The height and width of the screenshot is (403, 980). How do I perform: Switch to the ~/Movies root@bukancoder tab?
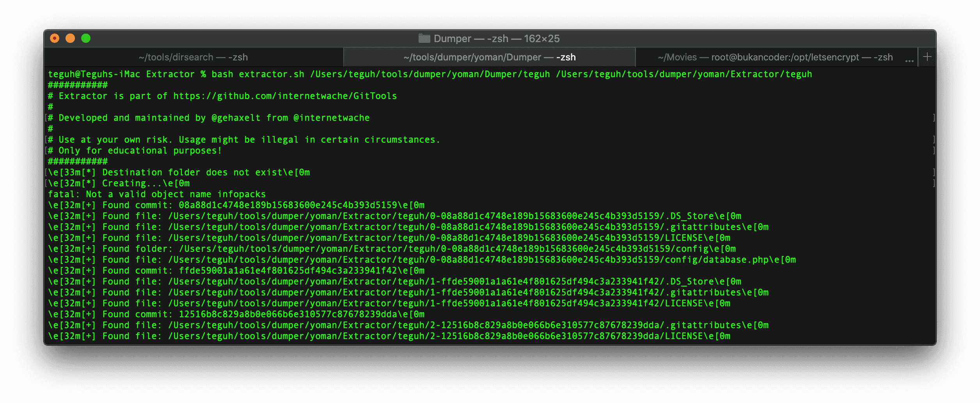(775, 57)
